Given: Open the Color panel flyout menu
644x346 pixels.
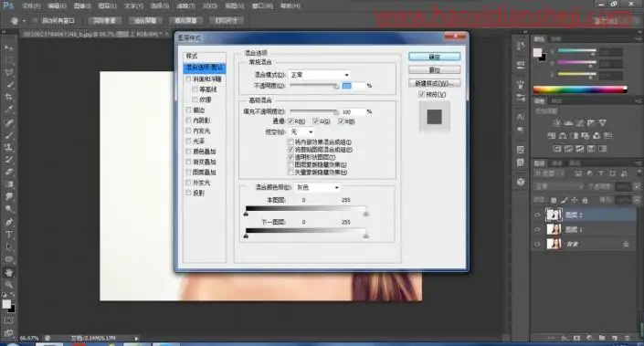Looking at the screenshot, I should [638, 38].
